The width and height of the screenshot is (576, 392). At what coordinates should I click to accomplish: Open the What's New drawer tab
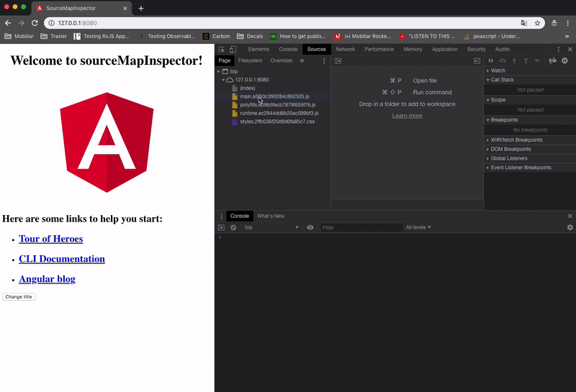(x=271, y=216)
